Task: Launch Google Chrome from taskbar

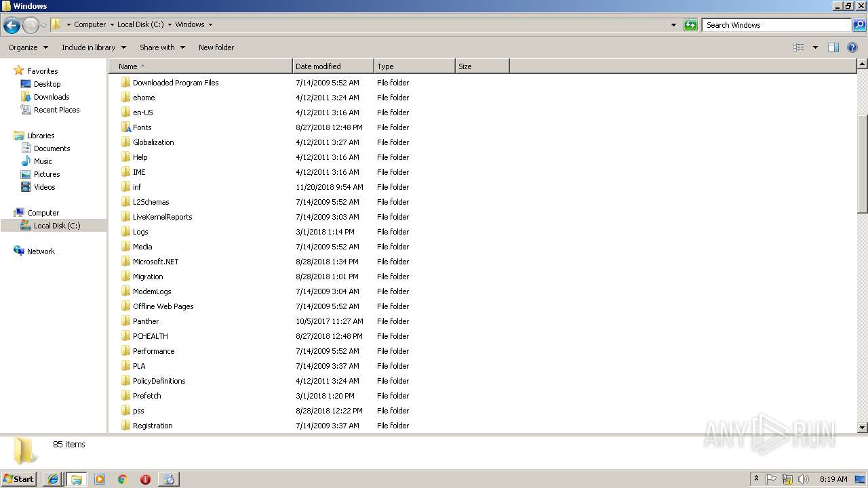Action: 122,479
